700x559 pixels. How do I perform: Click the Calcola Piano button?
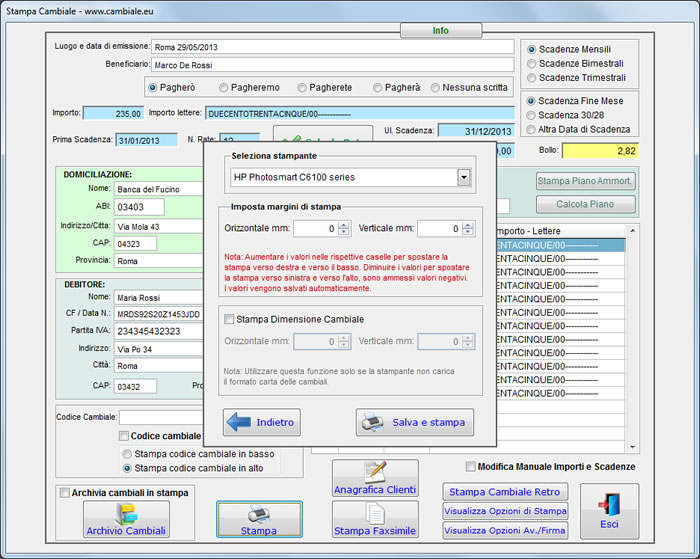click(585, 204)
